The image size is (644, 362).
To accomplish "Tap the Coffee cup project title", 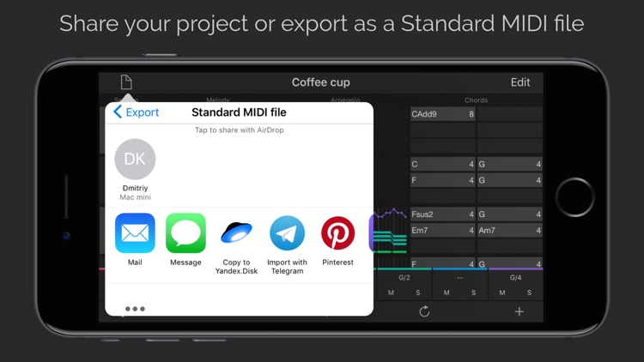I will (x=321, y=82).
